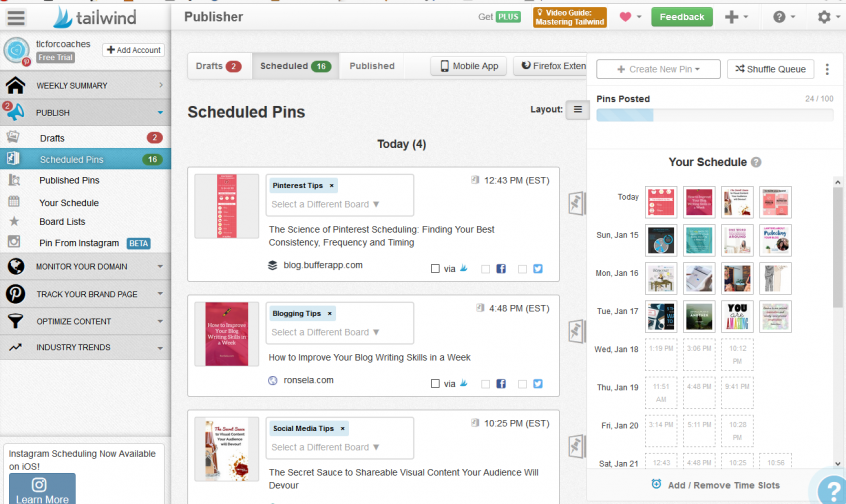Open the list Layout icon button
Image resolution: width=846 pixels, height=504 pixels.
click(x=577, y=110)
